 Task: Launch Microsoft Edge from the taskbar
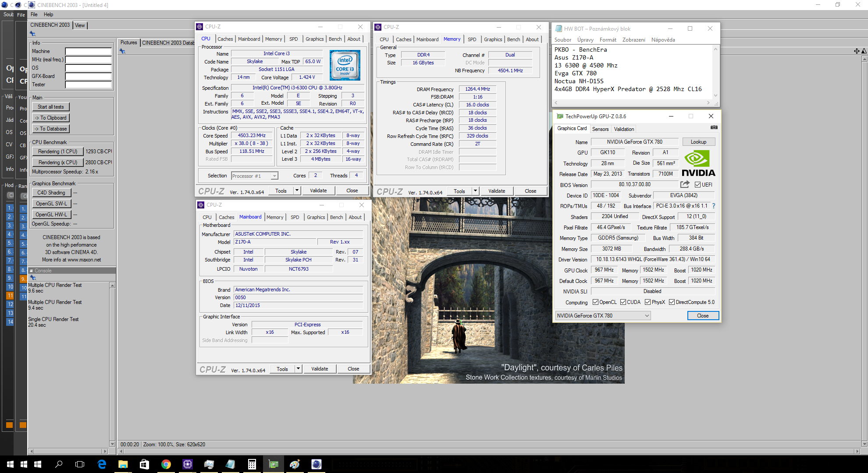point(102,464)
